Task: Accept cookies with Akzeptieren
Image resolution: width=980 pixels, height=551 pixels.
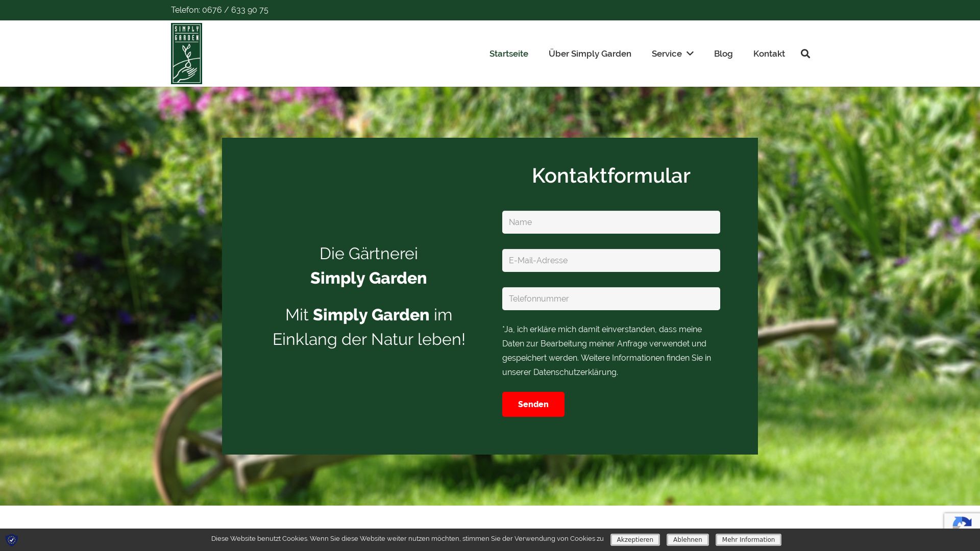Action: [x=635, y=540]
